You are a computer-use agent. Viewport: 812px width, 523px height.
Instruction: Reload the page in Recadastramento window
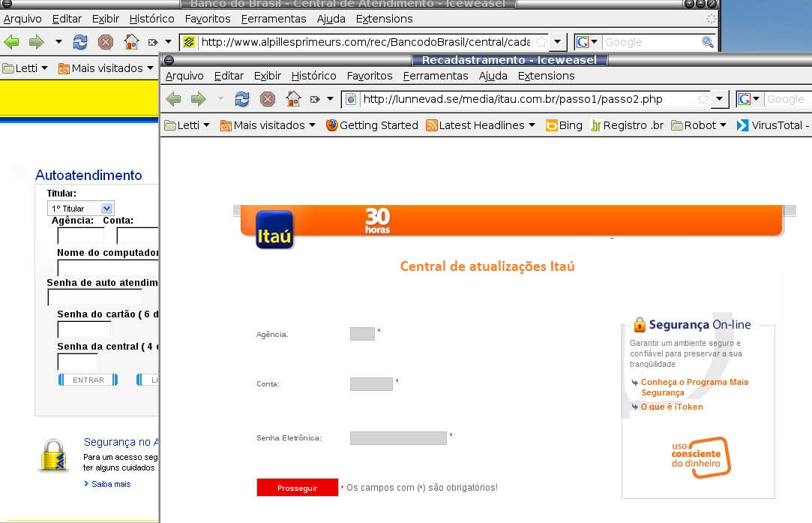242,98
